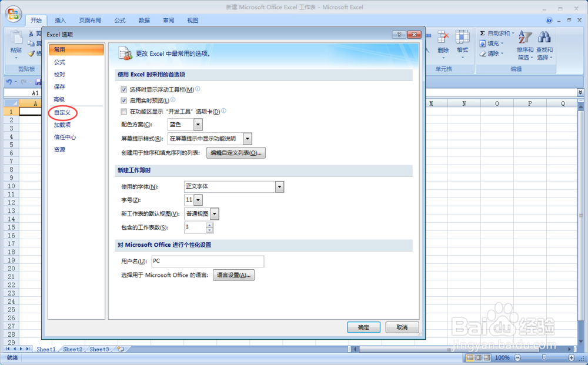Image resolution: width=588 pixels, height=365 pixels.
Task: Click the Cut scissors icon
Action: click(x=31, y=34)
